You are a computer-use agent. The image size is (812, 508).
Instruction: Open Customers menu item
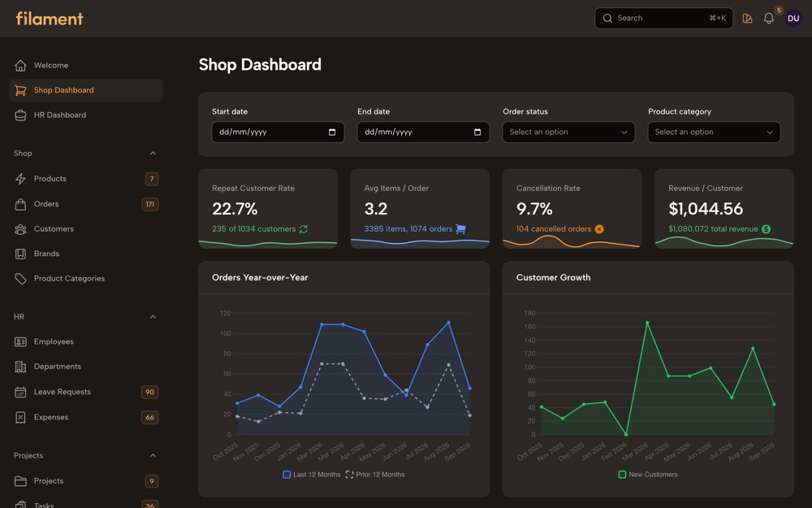tap(86, 229)
